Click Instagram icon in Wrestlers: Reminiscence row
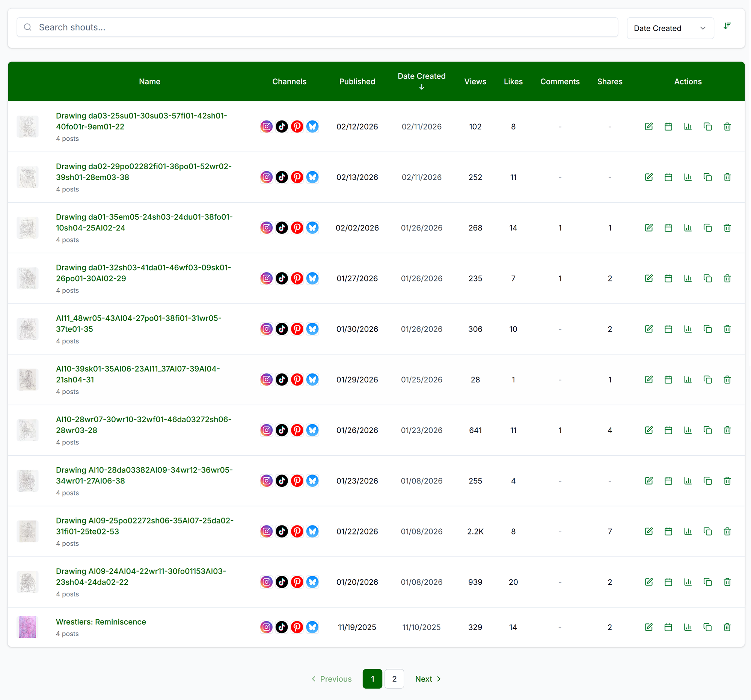 266,627
